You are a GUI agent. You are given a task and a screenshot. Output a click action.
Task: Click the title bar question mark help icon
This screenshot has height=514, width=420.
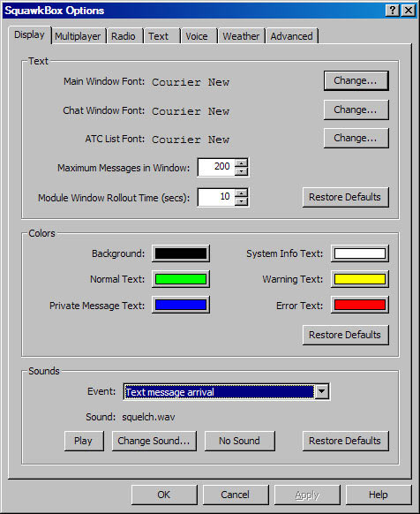[x=393, y=11]
